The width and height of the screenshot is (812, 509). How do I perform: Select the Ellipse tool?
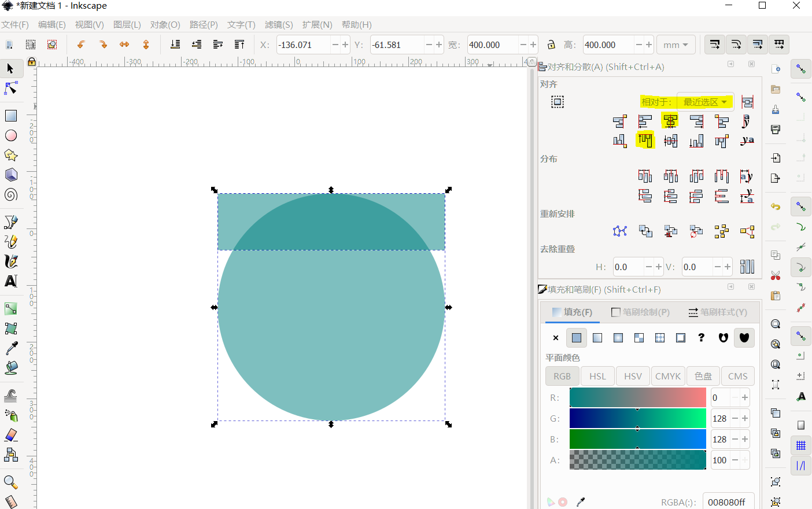click(11, 135)
